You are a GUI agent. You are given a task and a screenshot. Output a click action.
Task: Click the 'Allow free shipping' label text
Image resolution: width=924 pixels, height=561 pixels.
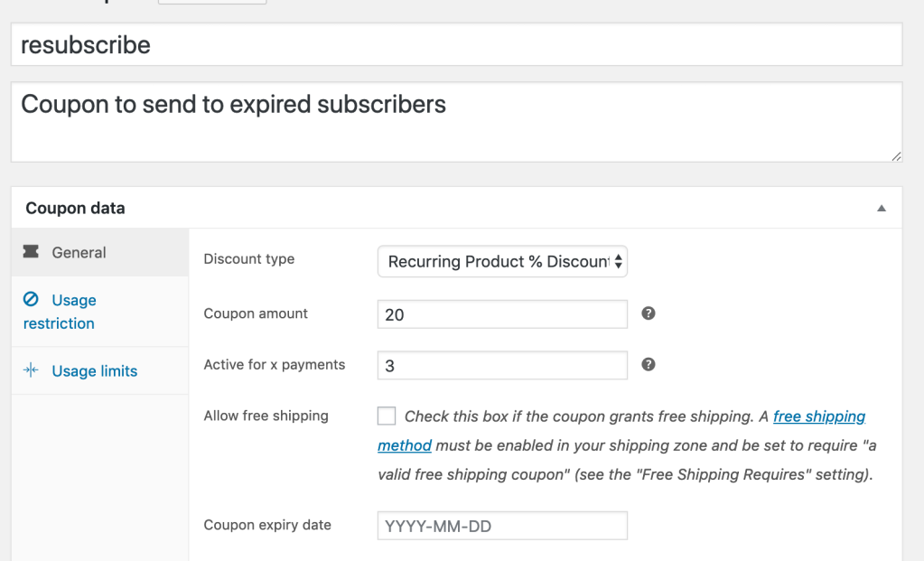266,416
